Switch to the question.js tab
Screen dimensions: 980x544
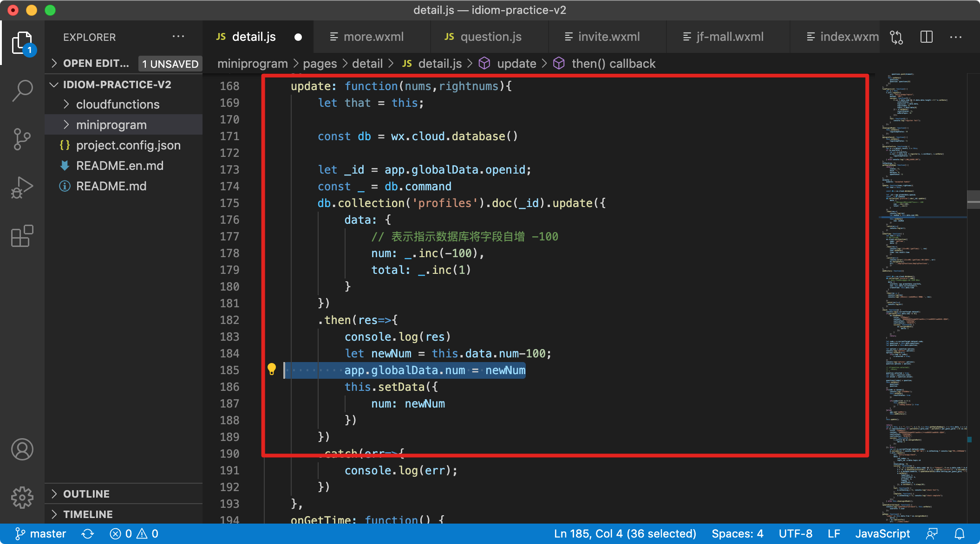click(x=490, y=37)
